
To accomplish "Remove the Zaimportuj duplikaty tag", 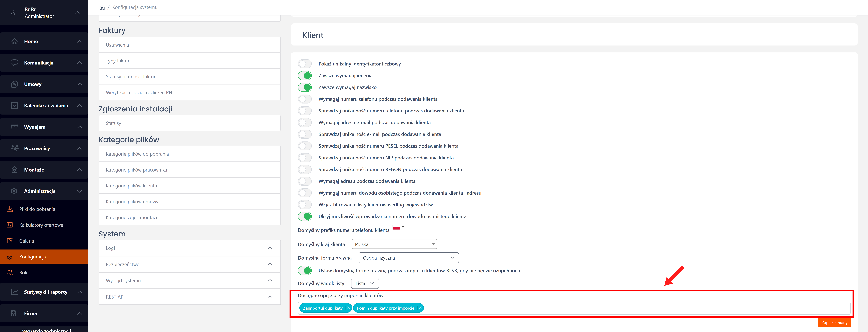I will pos(348,308).
